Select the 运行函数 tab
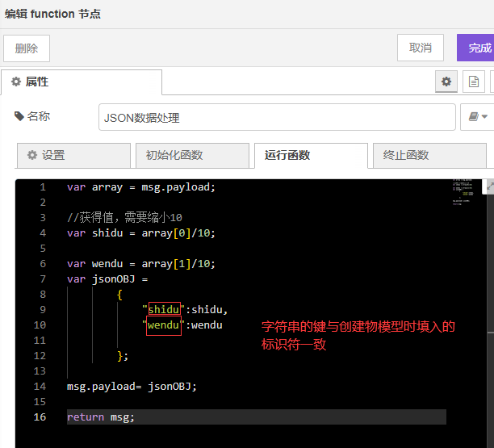This screenshot has height=448, width=494. coord(310,156)
